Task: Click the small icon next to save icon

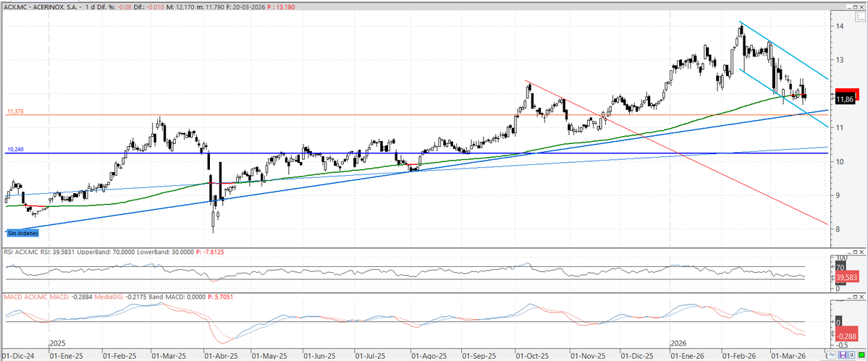Action: [x=851, y=355]
